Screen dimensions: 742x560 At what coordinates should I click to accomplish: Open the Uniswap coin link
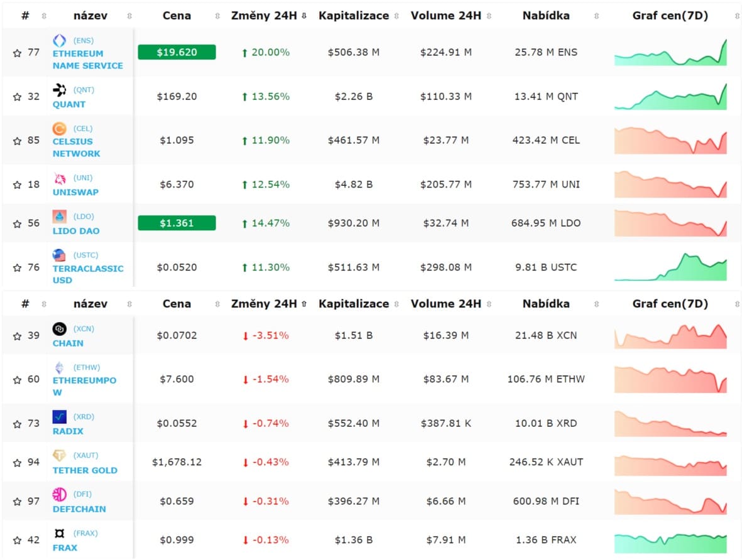pyautogui.click(x=76, y=192)
